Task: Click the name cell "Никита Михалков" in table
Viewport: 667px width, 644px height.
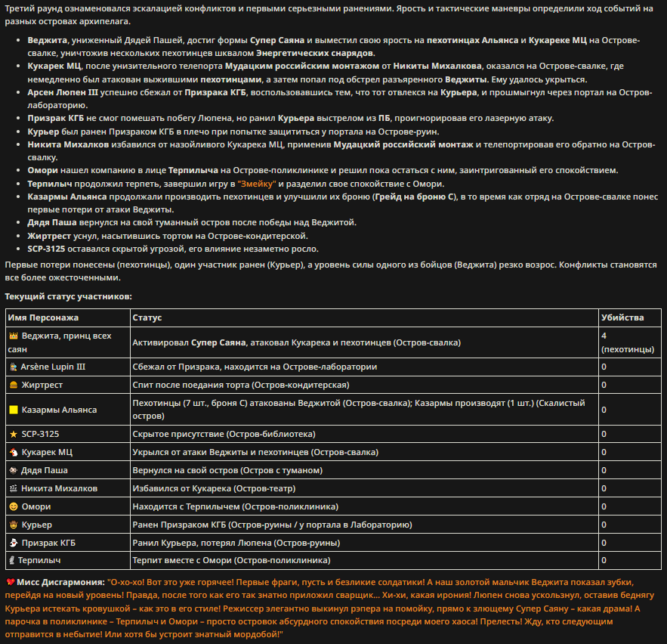Action: (68, 488)
